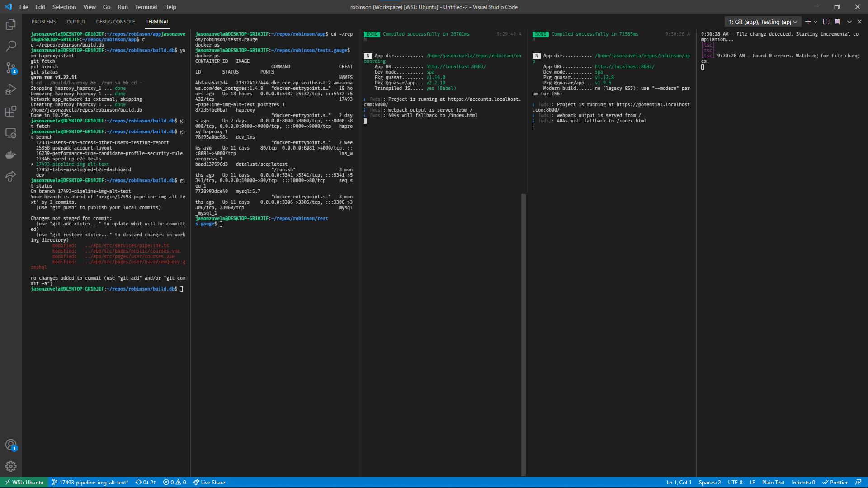The height and width of the screenshot is (488, 868).
Task: Open the Explorer view in activity bar
Action: (11, 24)
